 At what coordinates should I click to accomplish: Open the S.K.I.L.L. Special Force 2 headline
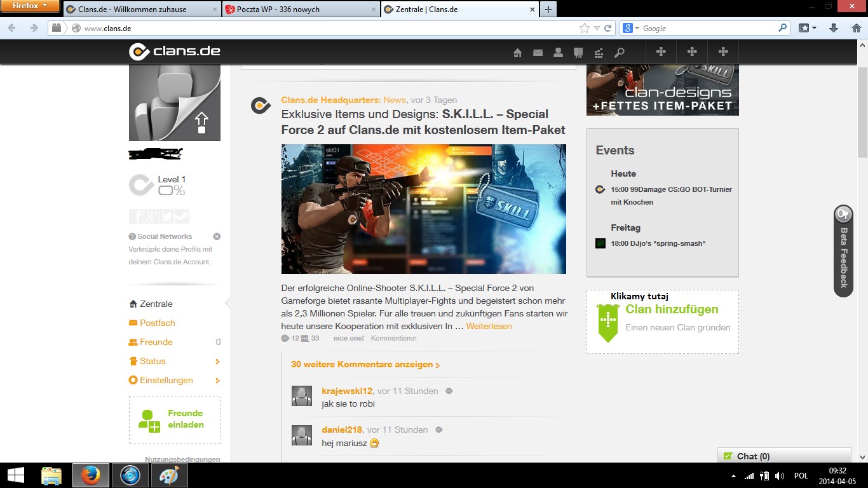(423, 122)
